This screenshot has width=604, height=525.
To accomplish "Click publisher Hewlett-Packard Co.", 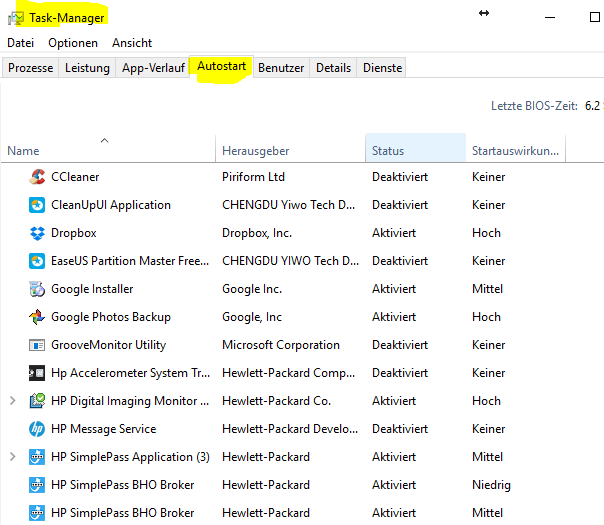I will [x=276, y=401].
